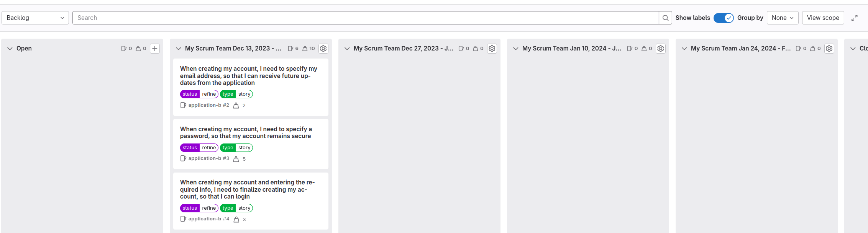Click the View scope button
The height and width of the screenshot is (233, 868).
coord(823,18)
